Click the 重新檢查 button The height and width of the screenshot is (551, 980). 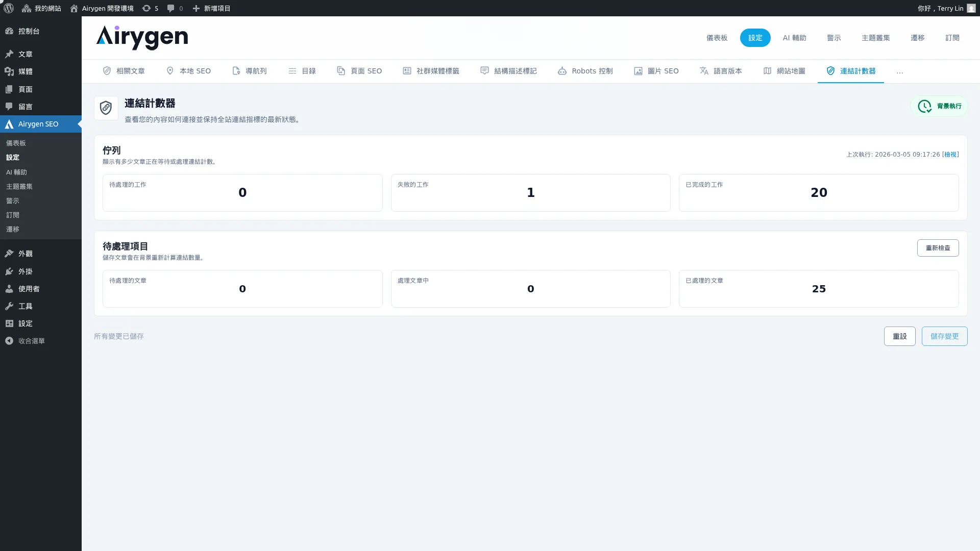point(938,248)
